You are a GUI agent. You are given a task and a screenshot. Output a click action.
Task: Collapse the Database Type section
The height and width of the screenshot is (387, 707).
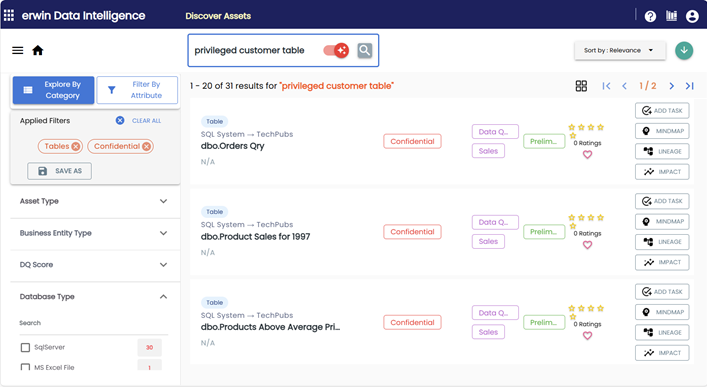[95, 296]
